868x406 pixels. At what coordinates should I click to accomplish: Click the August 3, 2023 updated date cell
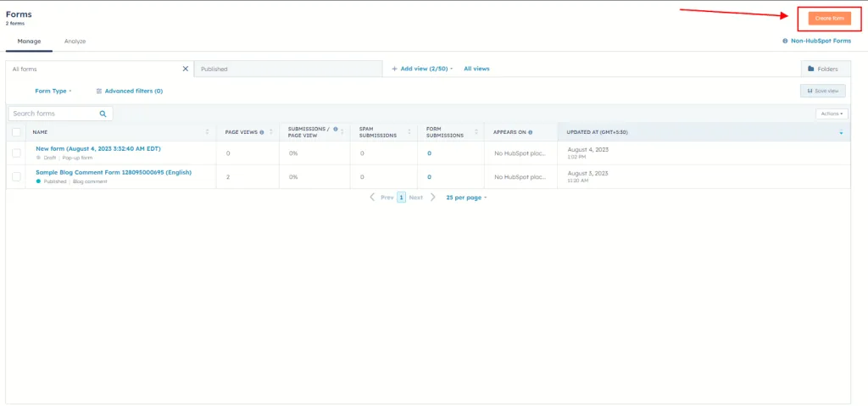(x=588, y=173)
